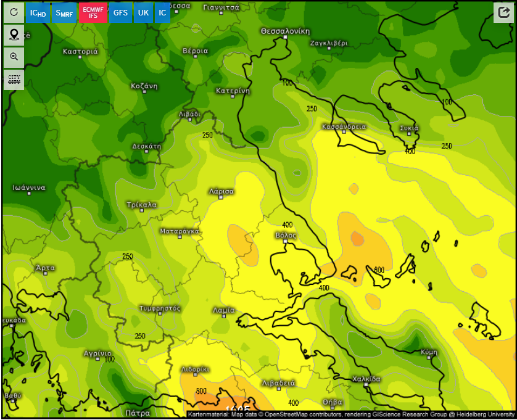Click the Τρίκαλα city marker
The height and width of the screenshot is (420, 517).
point(141,210)
